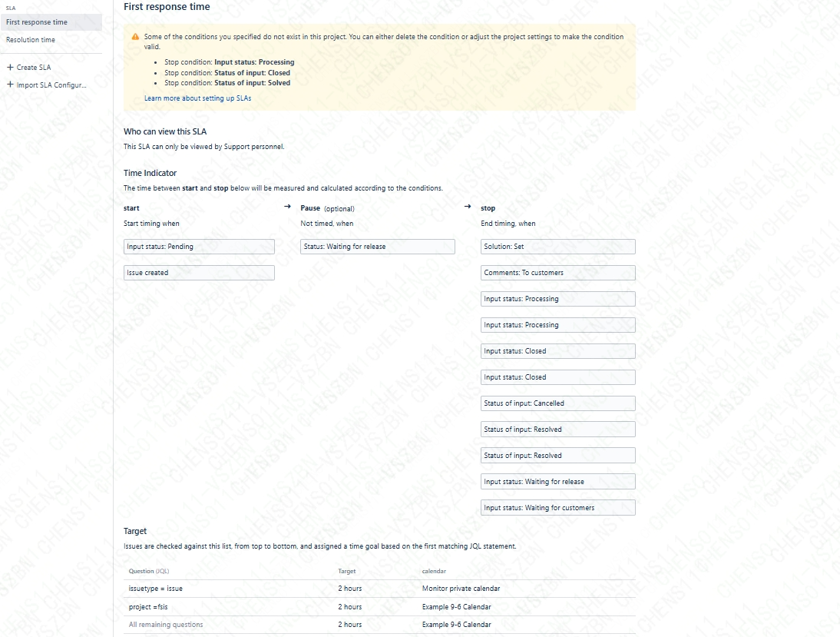Screen dimensions: 840x637
Task: Select start condition Issue created
Action: click(199, 273)
